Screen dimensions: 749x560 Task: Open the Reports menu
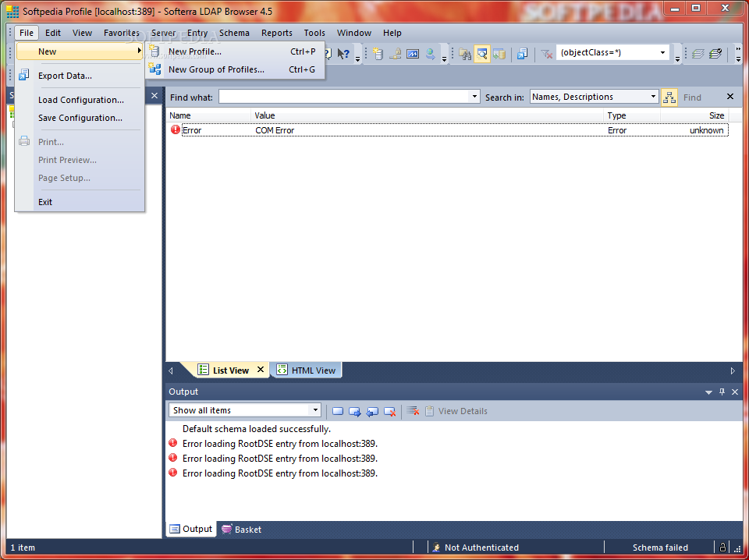276,33
